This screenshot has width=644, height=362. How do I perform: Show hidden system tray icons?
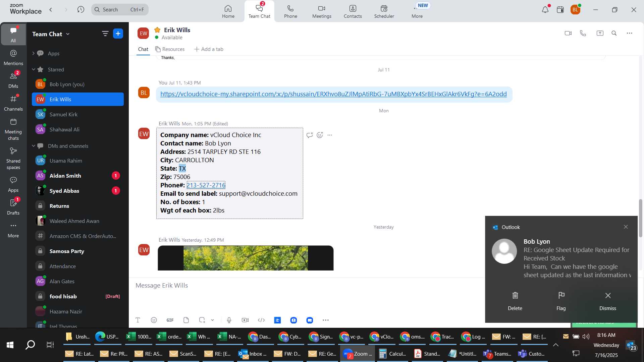tap(556, 345)
